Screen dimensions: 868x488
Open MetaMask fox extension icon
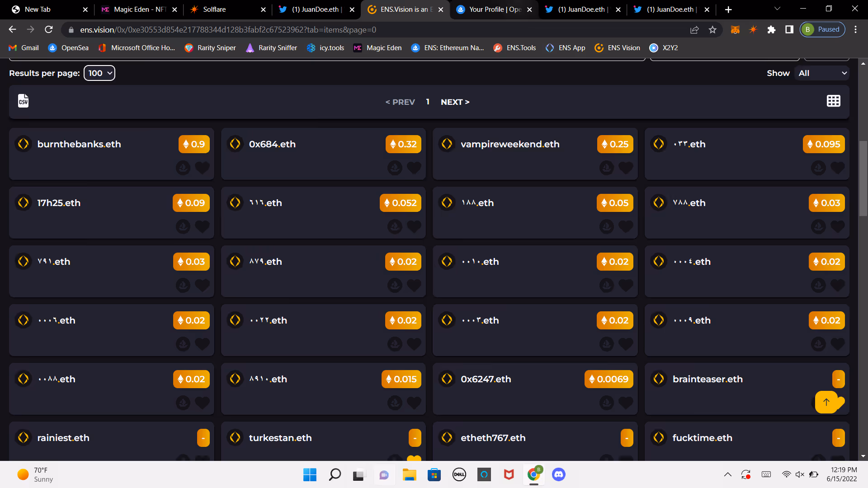[735, 30]
